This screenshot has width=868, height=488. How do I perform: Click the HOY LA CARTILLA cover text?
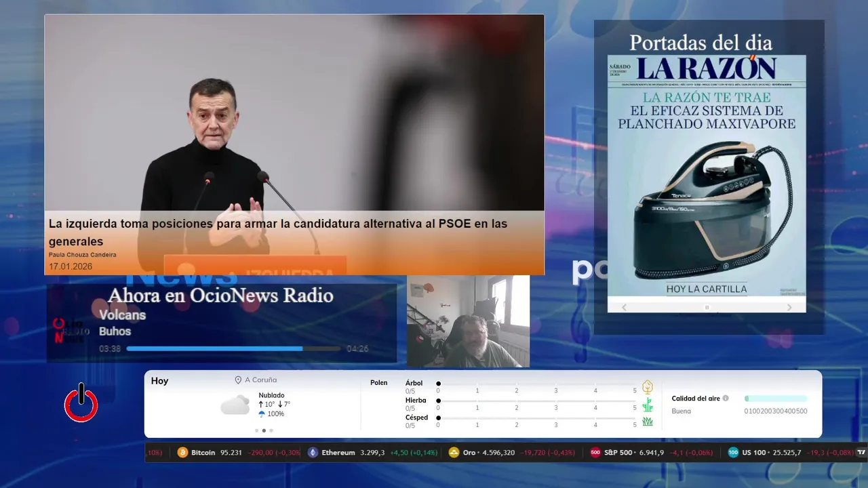pyautogui.click(x=707, y=289)
